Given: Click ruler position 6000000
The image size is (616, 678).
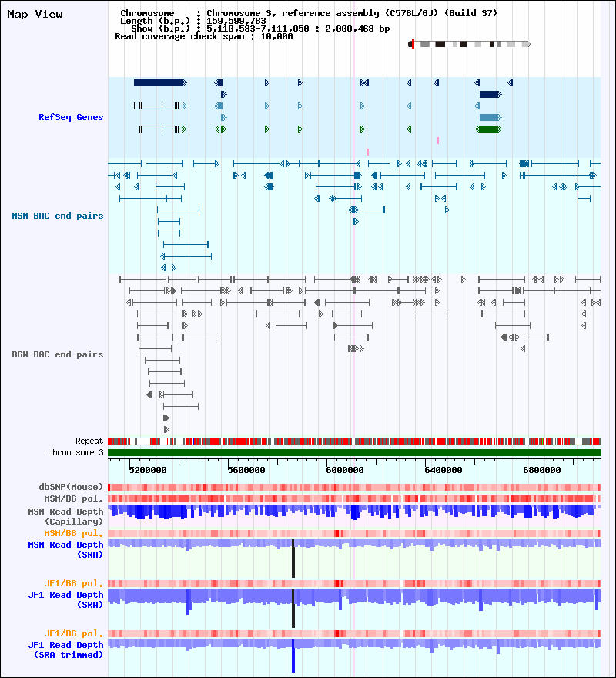Looking at the screenshot, I should coord(344,470).
